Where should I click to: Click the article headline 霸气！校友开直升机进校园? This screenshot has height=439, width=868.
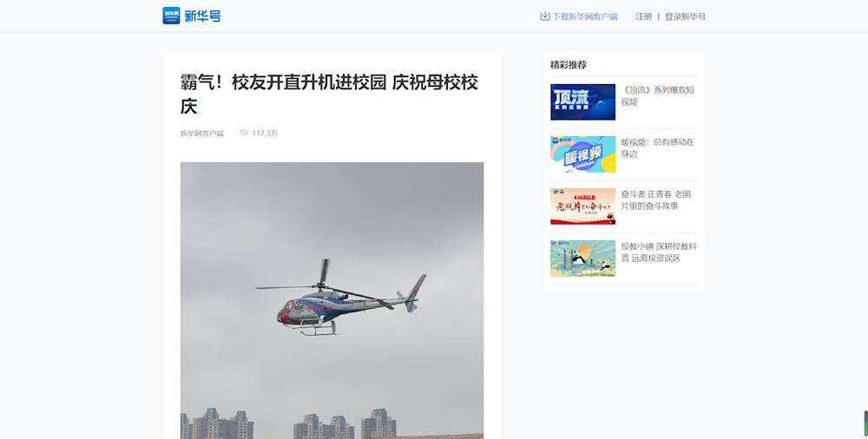(x=329, y=94)
